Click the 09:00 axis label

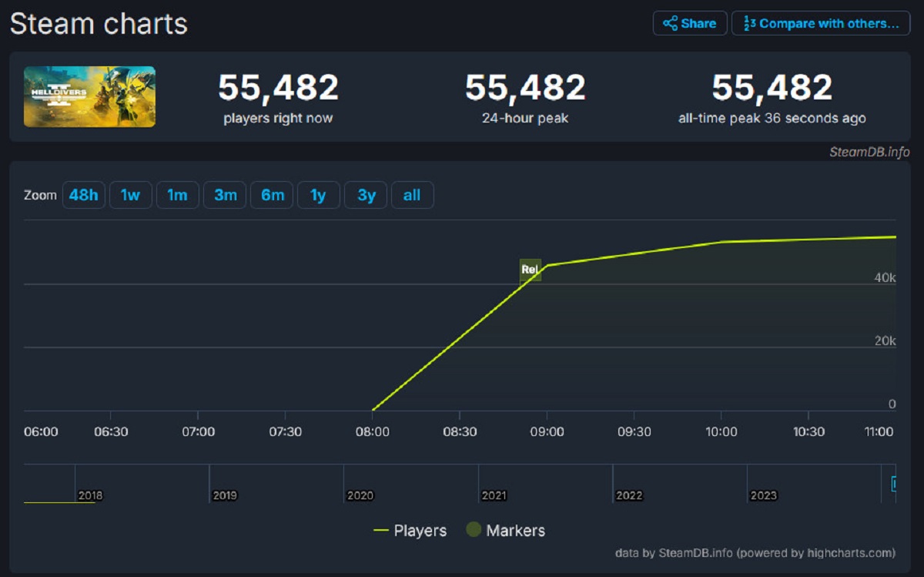click(x=547, y=431)
